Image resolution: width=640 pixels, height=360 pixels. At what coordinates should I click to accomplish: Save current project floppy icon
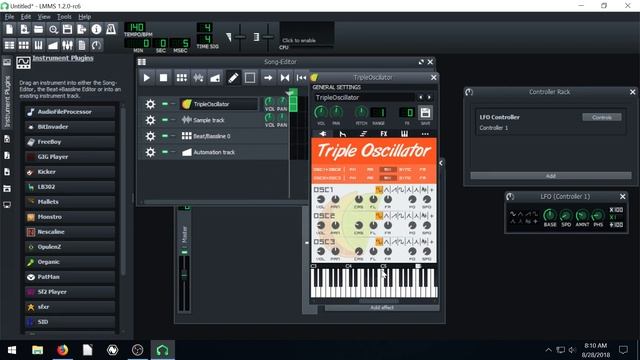(67, 29)
